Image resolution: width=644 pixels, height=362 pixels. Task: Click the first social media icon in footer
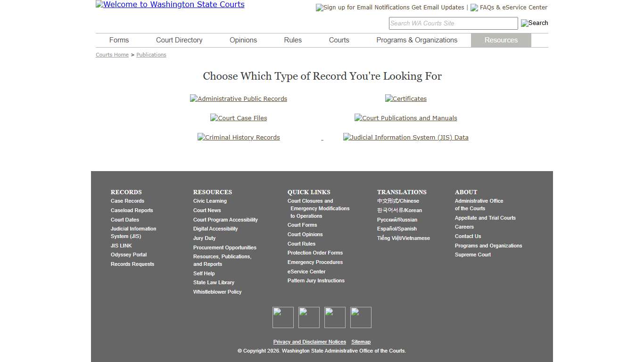point(283,317)
